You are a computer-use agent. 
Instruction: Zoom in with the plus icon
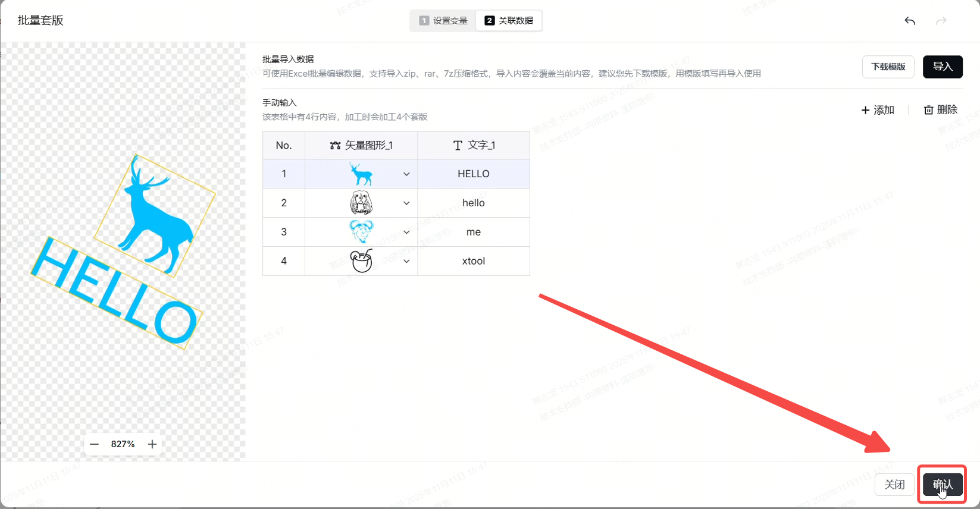[x=152, y=444]
